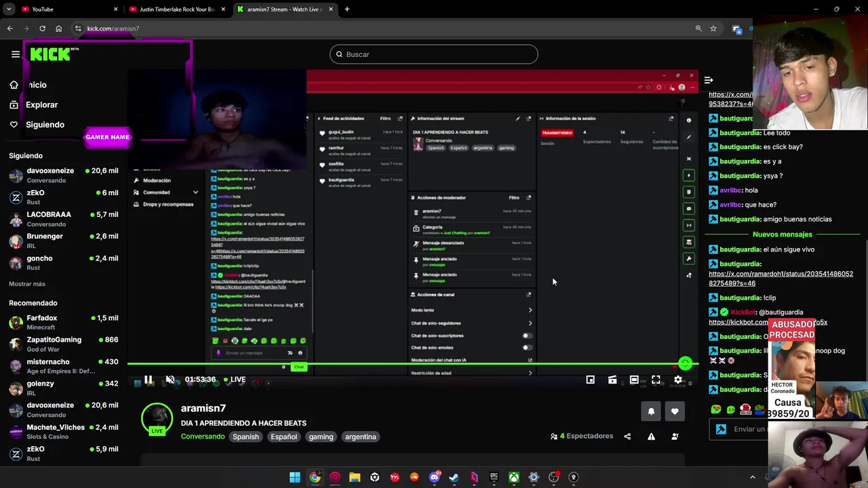868x488 pixels.
Task: Open Steam from the taskbar
Action: [x=454, y=477]
